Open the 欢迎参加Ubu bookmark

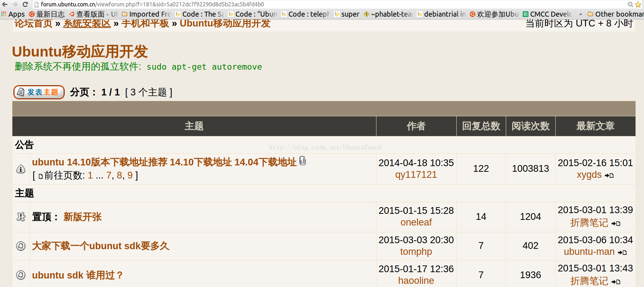(x=494, y=14)
